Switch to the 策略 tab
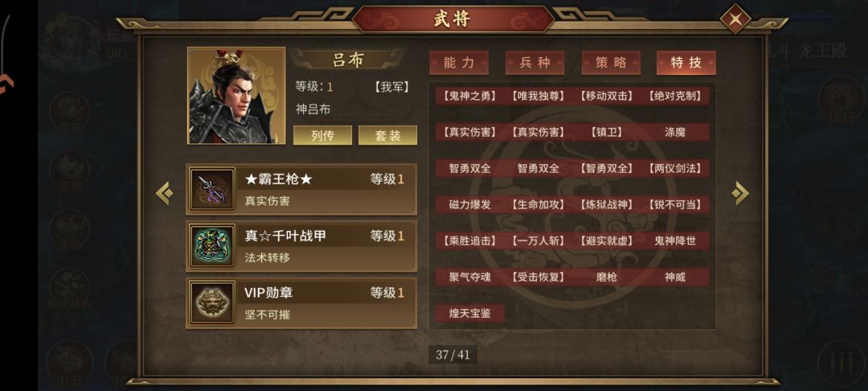Image resolution: width=868 pixels, height=391 pixels. (611, 63)
